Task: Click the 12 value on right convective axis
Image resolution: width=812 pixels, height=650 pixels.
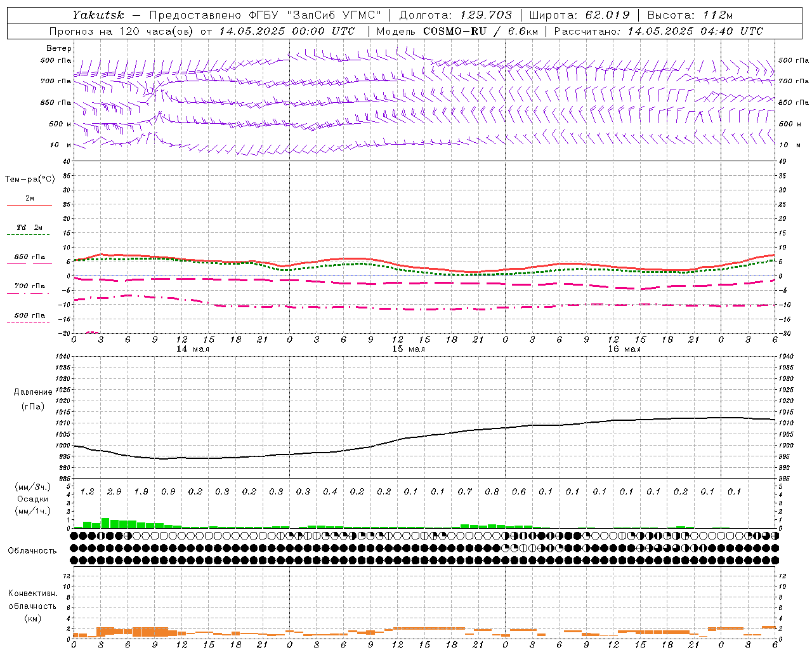Action: (782, 576)
